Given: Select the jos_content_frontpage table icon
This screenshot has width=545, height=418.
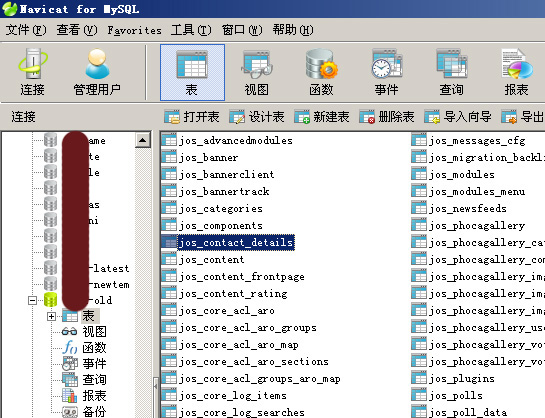Looking at the screenshot, I should 169,276.
